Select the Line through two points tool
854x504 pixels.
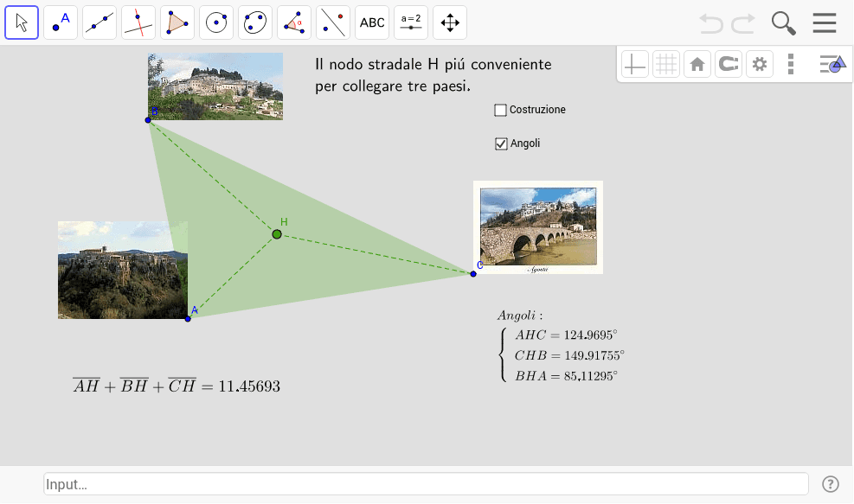click(x=100, y=22)
